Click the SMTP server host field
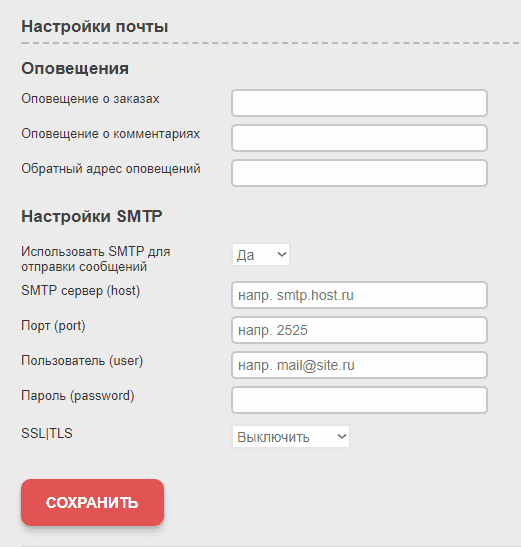Image resolution: width=521 pixels, height=547 pixels. (x=359, y=295)
